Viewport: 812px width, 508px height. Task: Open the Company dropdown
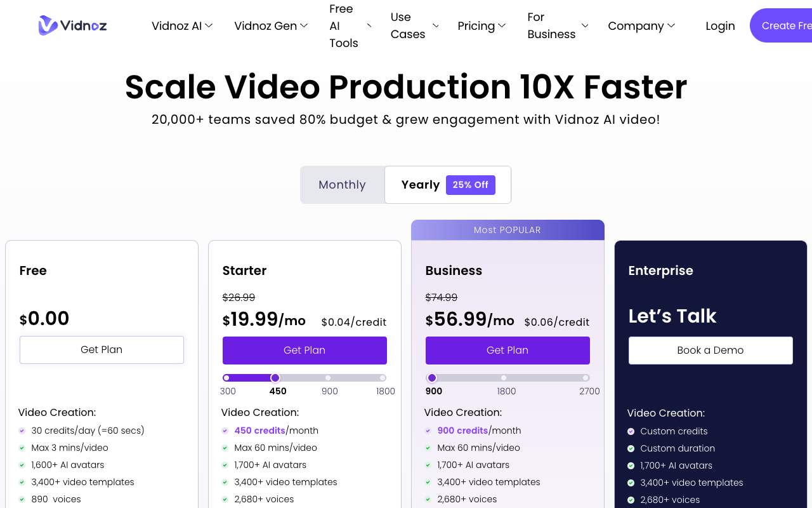[x=641, y=25]
